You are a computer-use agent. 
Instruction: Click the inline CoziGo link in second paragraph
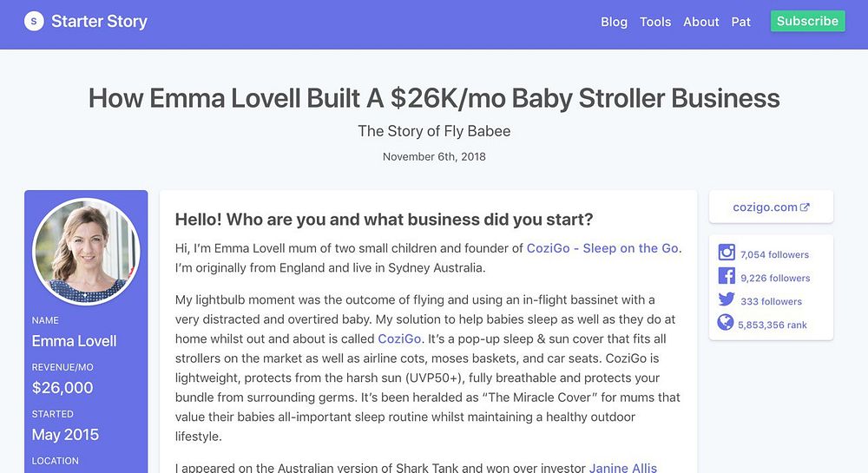point(400,338)
